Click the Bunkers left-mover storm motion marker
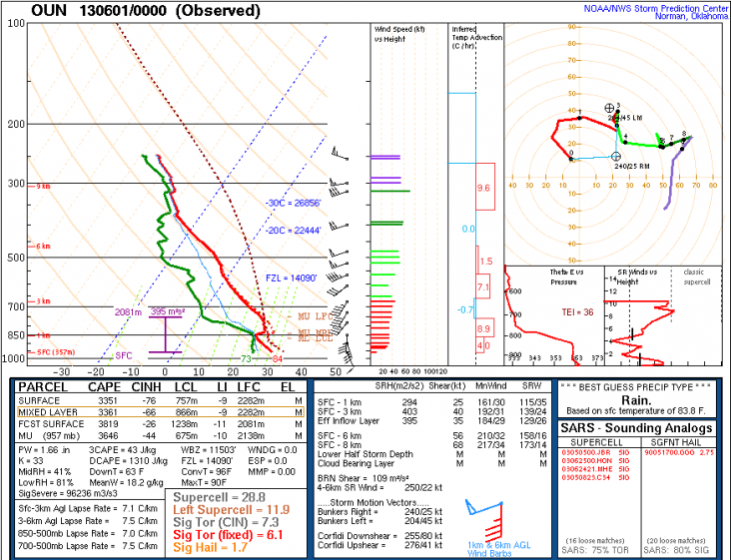 point(610,107)
